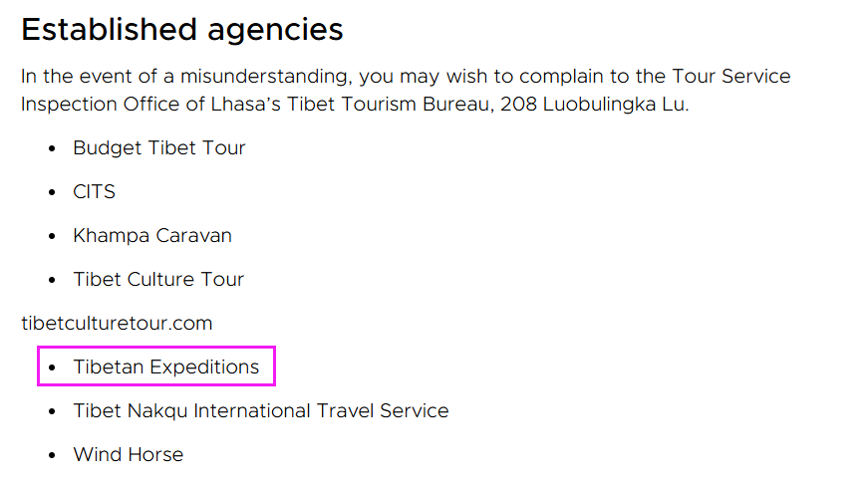Screen dimensions: 868x488
Task: Select the highlighted Tibetan Expeditions entry
Action: click(x=166, y=366)
